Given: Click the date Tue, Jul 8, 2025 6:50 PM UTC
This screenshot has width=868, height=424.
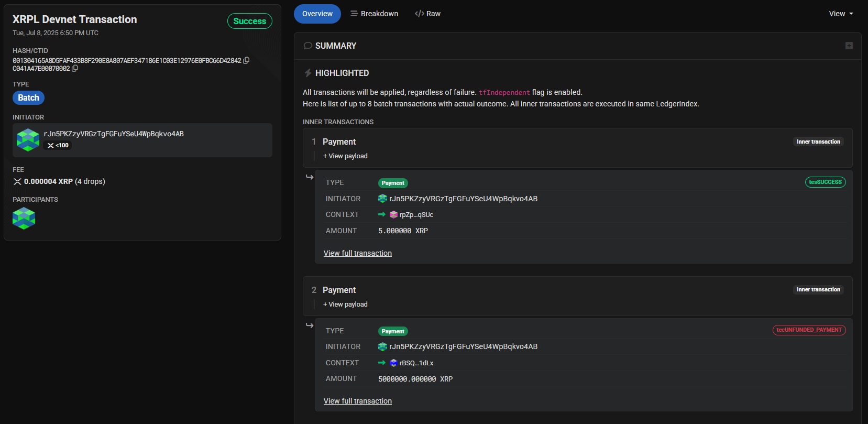Looking at the screenshot, I should pyautogui.click(x=56, y=32).
